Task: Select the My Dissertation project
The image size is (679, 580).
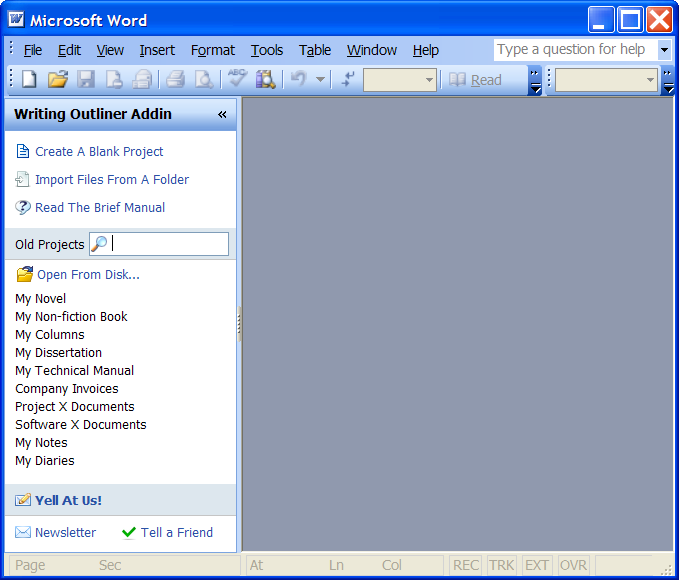Action: tap(58, 353)
